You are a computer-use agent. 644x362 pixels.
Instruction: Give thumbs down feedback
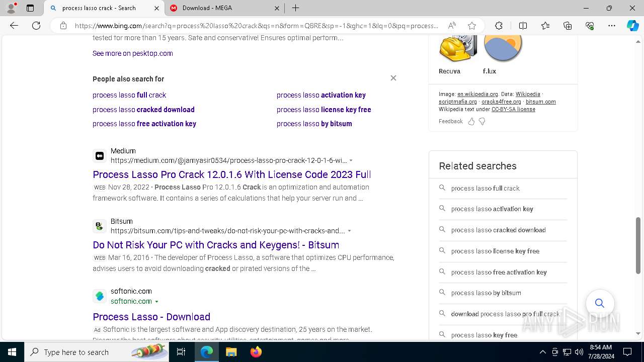(x=482, y=121)
